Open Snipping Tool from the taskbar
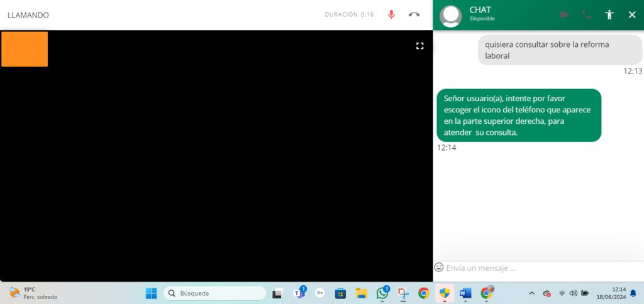This screenshot has height=304, width=644. tap(403, 293)
